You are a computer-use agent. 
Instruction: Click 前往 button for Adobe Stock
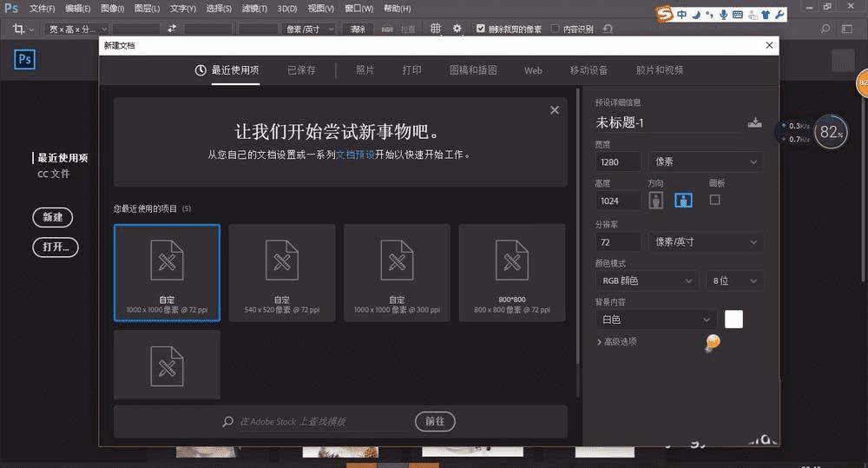[435, 421]
